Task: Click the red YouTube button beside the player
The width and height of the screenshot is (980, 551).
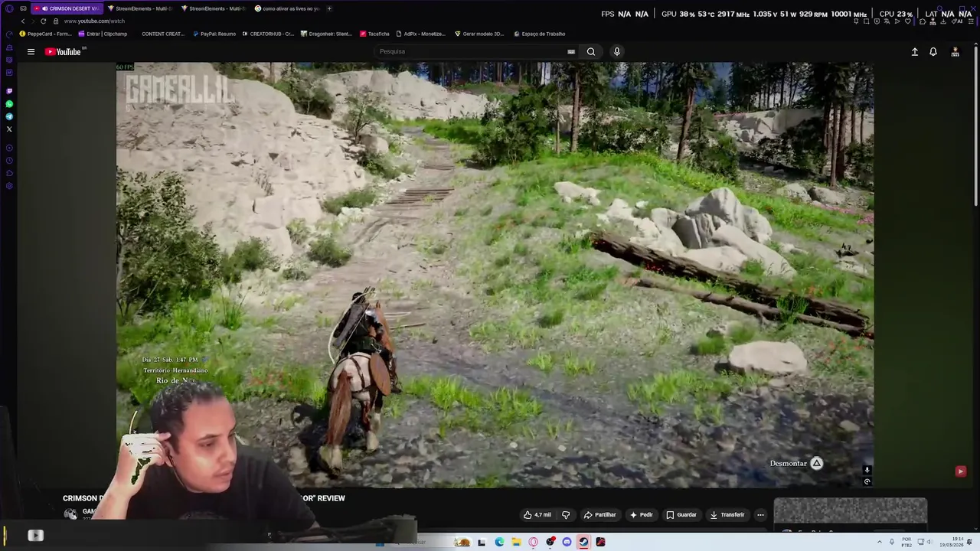Action: (960, 471)
